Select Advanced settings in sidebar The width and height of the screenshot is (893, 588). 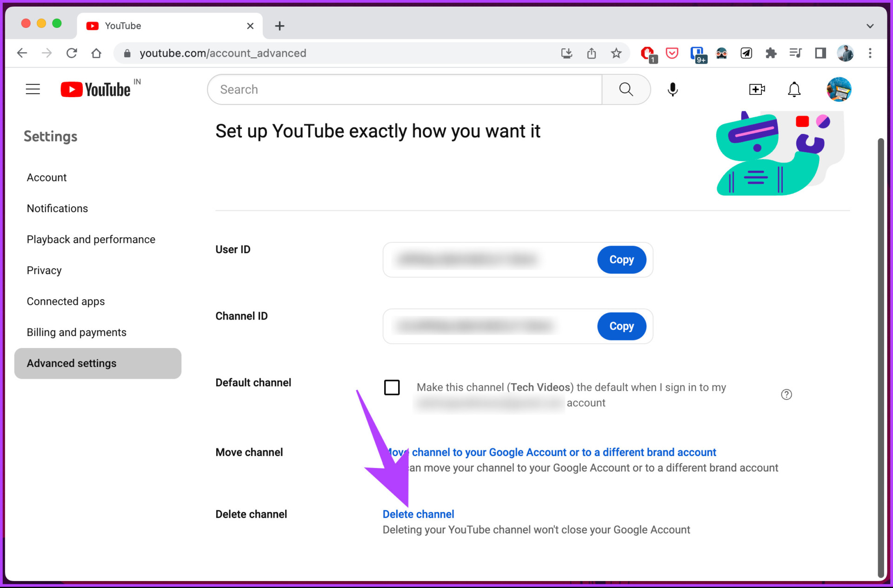pyautogui.click(x=98, y=363)
